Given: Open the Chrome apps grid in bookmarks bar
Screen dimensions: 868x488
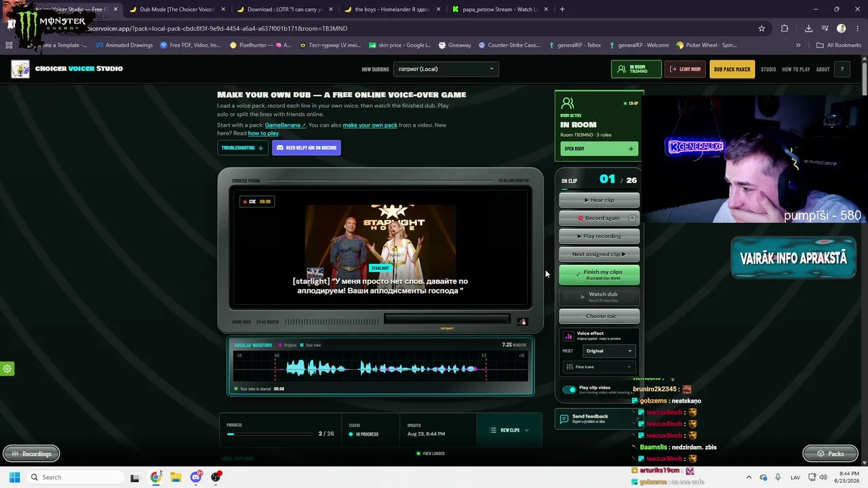Looking at the screenshot, I should [x=9, y=45].
